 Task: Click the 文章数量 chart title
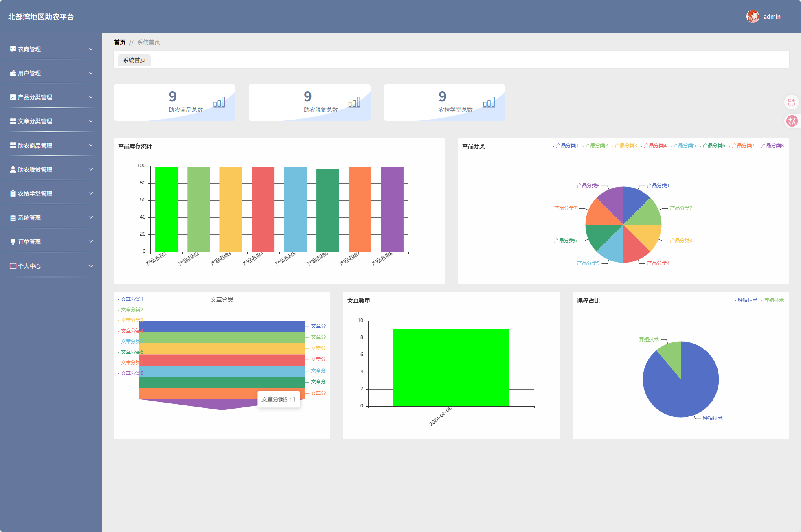click(359, 301)
